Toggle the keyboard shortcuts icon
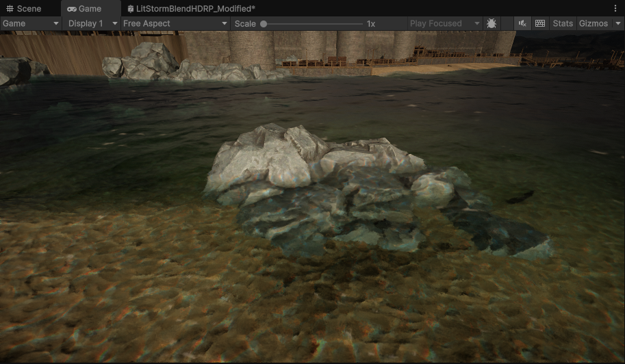625x364 pixels. [540, 23]
